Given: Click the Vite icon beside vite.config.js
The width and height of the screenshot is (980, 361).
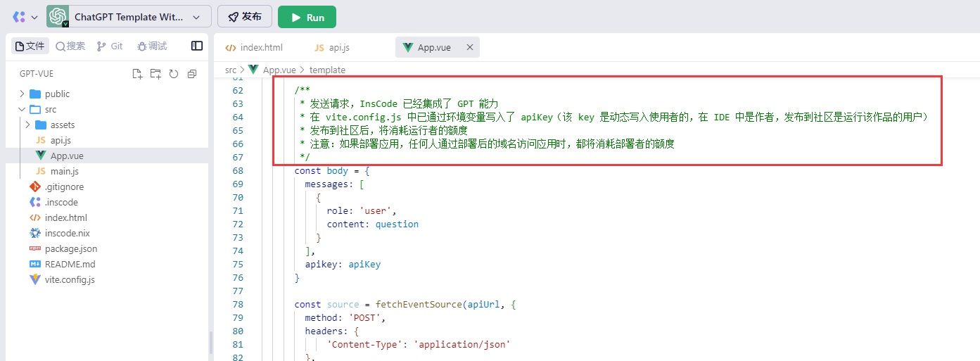Looking at the screenshot, I should [35, 279].
